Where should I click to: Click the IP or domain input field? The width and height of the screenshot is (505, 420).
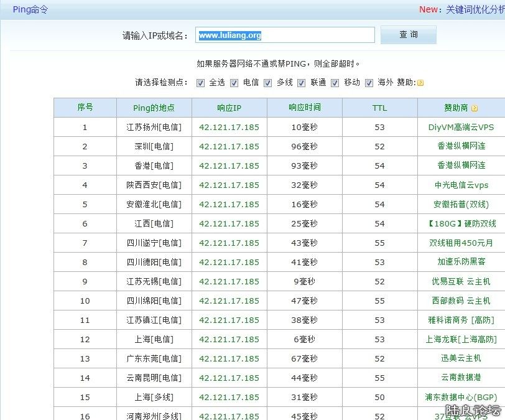[285, 35]
